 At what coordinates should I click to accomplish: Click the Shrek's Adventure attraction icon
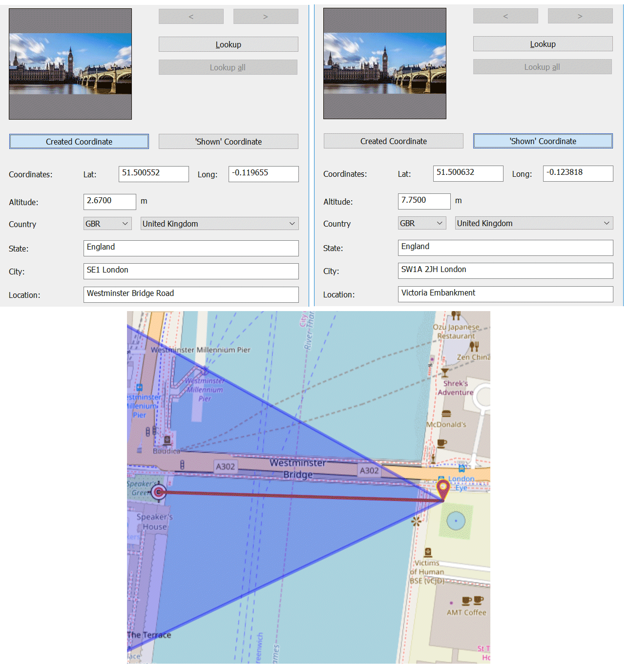[445, 373]
